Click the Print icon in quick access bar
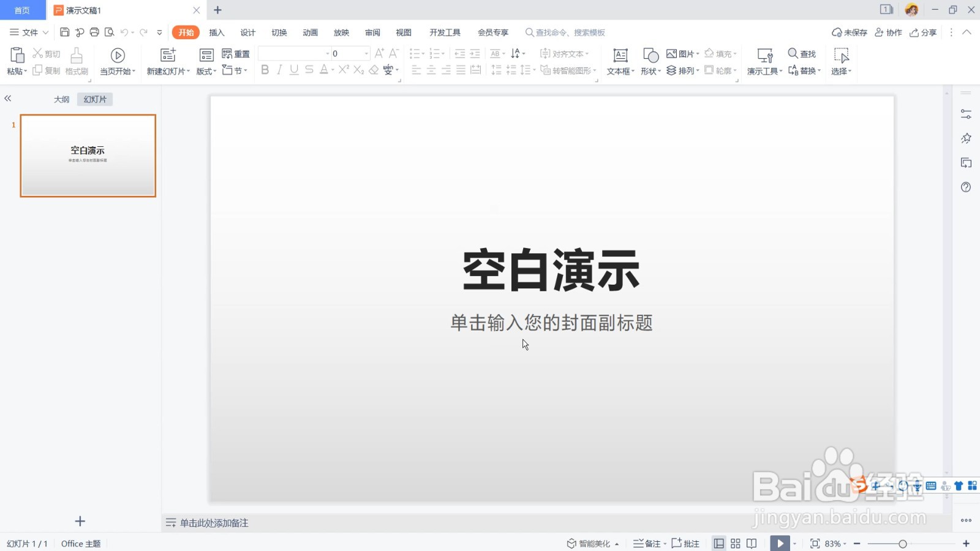The height and width of the screenshot is (551, 980). point(94,32)
